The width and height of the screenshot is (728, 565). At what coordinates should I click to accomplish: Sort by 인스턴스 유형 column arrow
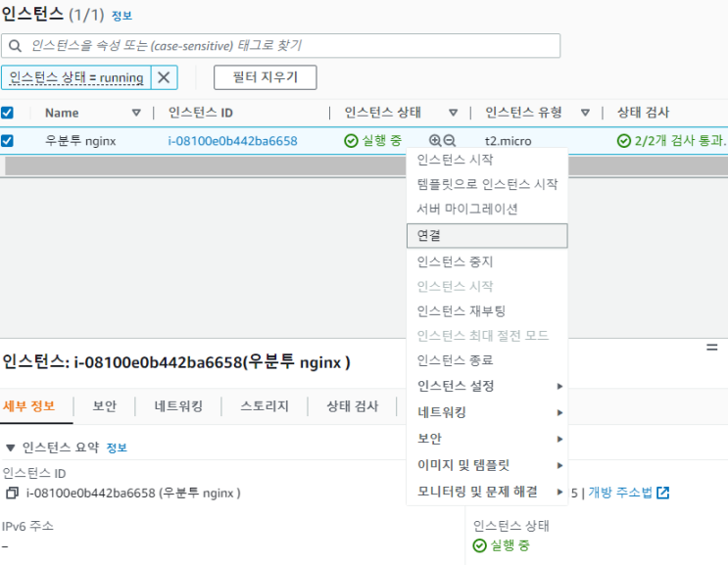coord(585,113)
